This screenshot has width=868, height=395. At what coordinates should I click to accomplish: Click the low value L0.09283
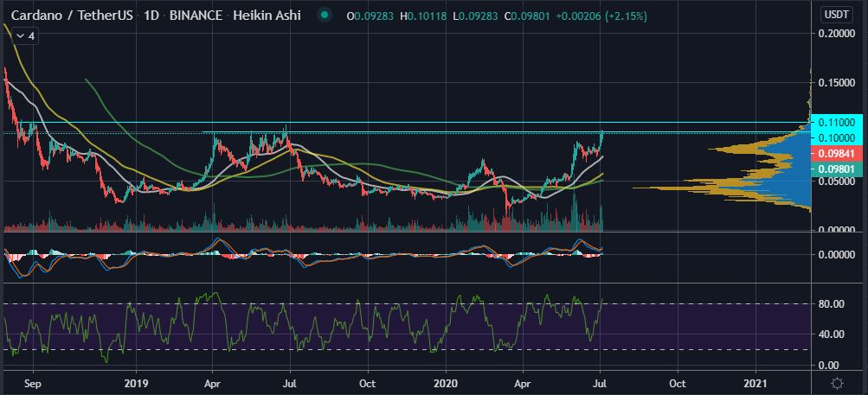[475, 16]
